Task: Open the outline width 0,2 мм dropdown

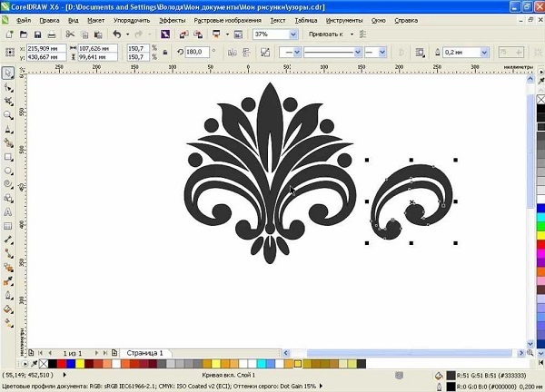Action: [486, 52]
